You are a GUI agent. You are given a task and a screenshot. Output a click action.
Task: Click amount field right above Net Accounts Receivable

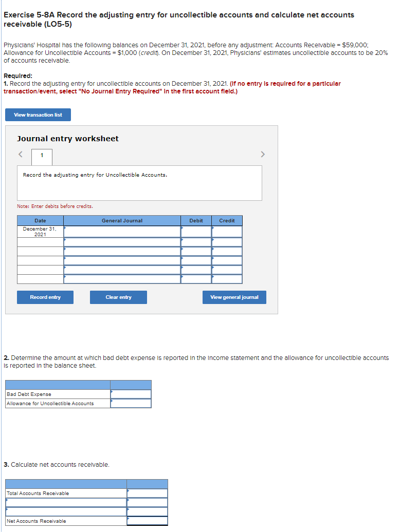click(x=148, y=511)
